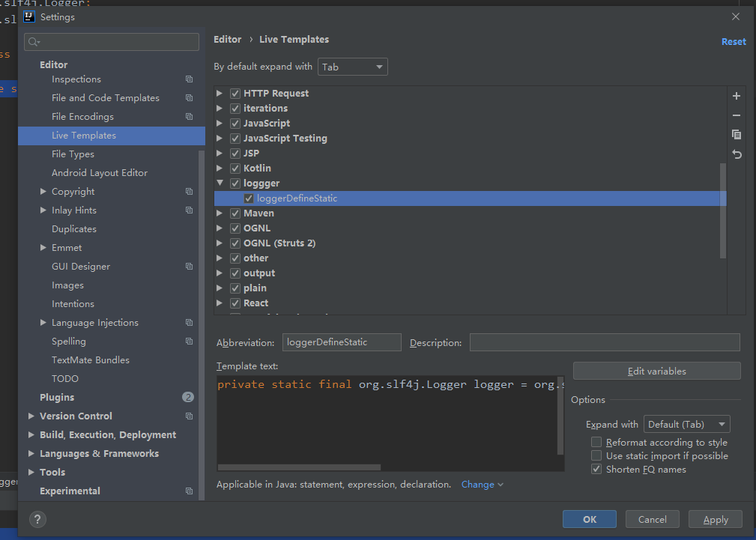
Task: Expand the React template group
Action: pos(220,303)
